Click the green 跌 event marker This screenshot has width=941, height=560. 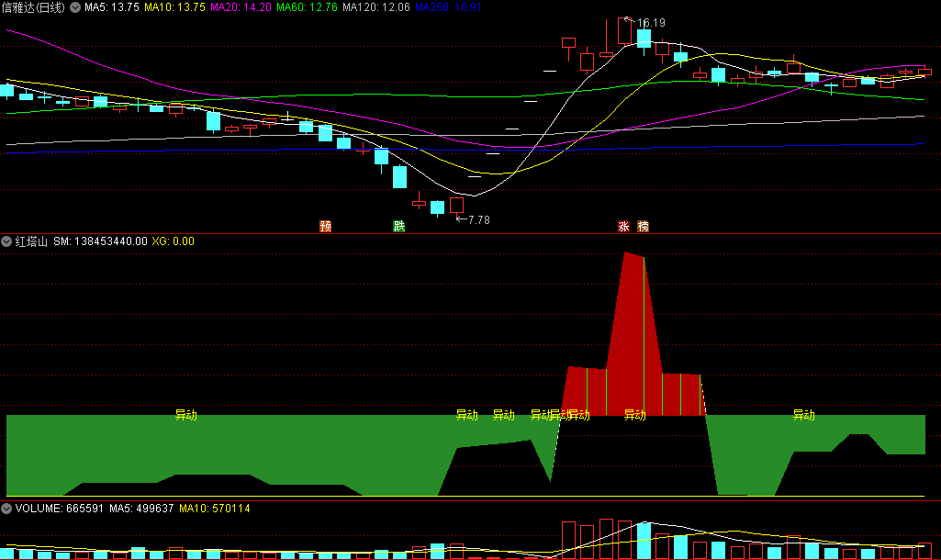(x=399, y=226)
